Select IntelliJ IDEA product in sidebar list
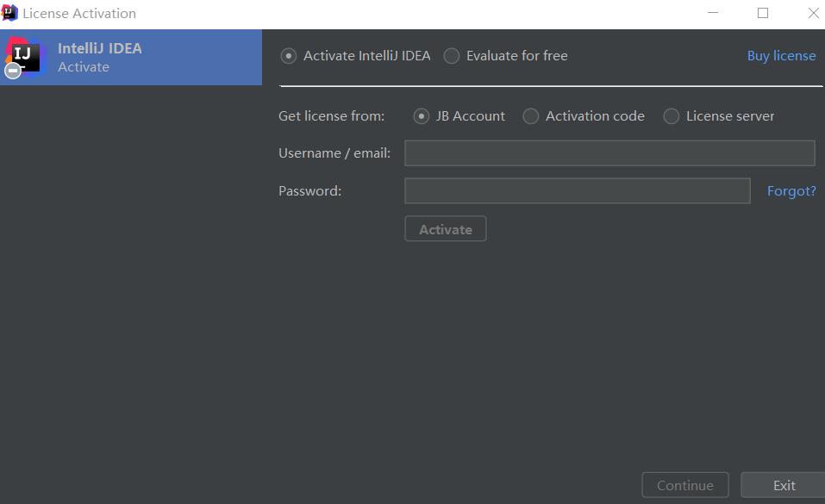825x504 pixels. click(131, 58)
